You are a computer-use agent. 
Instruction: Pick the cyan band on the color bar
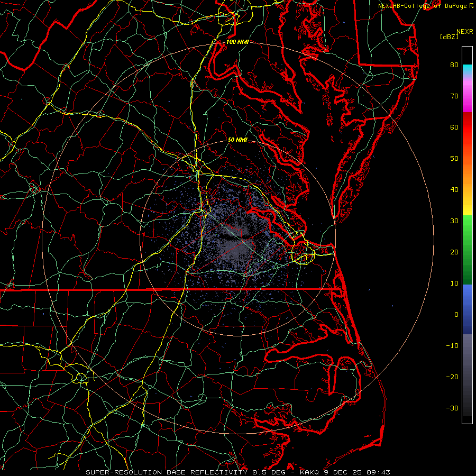(467, 68)
